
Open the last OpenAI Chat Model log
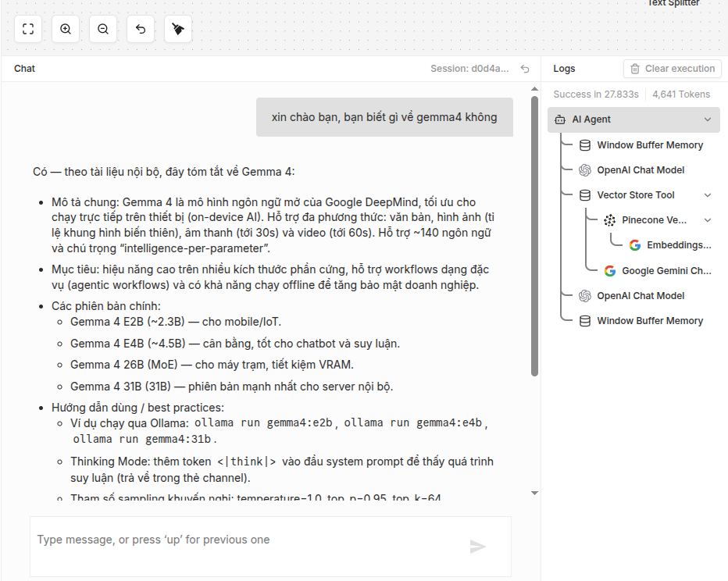[640, 296]
